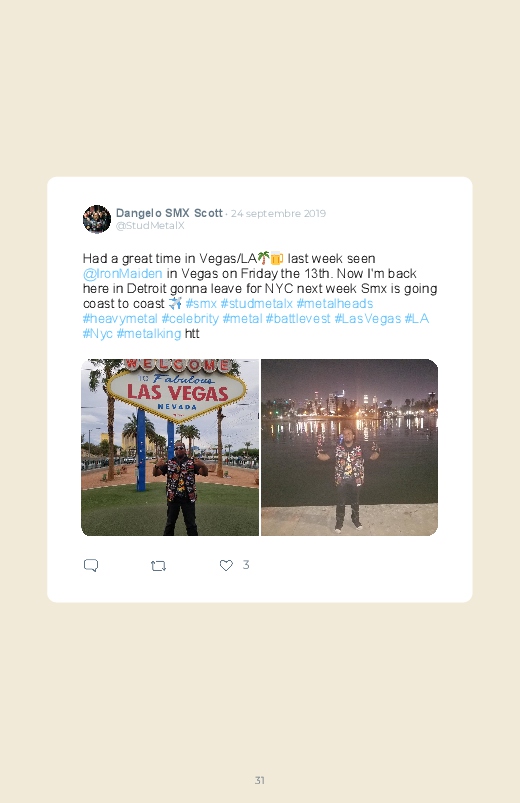Image resolution: width=520 pixels, height=803 pixels.
Task: Open the @IronMaiden mention link
Action: [x=122, y=274]
